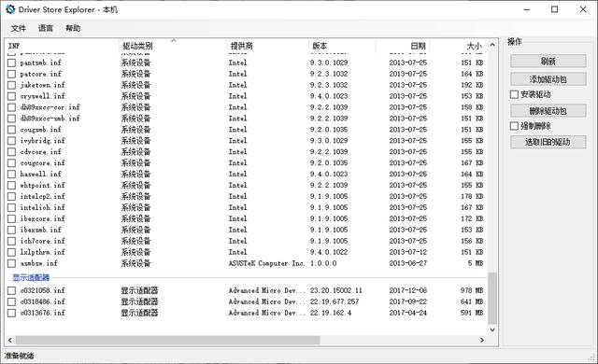The height and width of the screenshot is (364, 598).
Task: Check the cougsmb.inf checkbox
Action: (x=12, y=130)
